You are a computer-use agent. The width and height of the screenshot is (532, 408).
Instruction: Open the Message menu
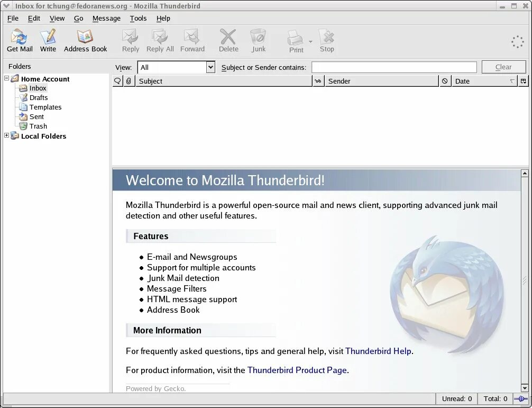(106, 19)
